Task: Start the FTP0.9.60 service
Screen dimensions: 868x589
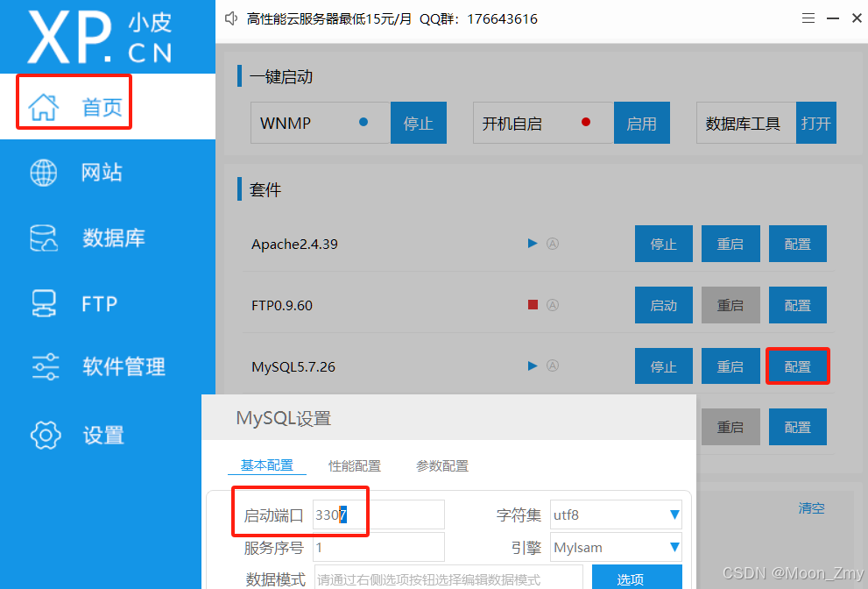Action: point(663,305)
